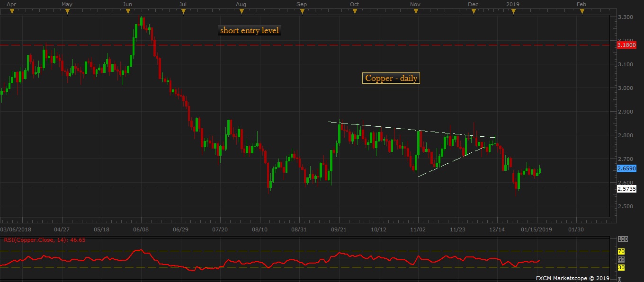Screen dimensions: 644x282
Task: Click the Sep month marker triangle
Action: pos(302,11)
